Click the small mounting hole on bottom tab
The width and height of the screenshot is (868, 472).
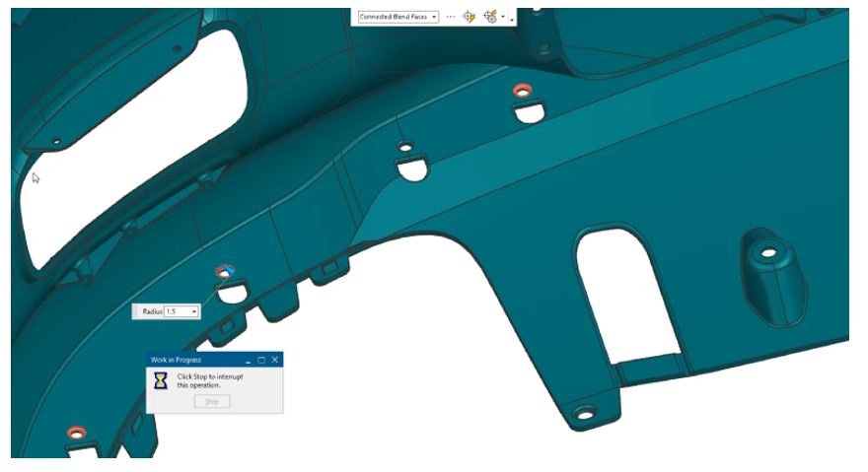585,414
